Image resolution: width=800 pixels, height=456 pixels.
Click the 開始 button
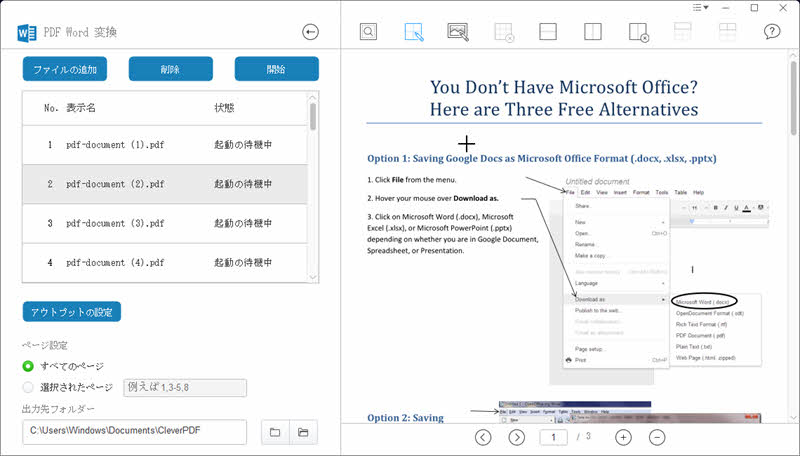coord(277,69)
